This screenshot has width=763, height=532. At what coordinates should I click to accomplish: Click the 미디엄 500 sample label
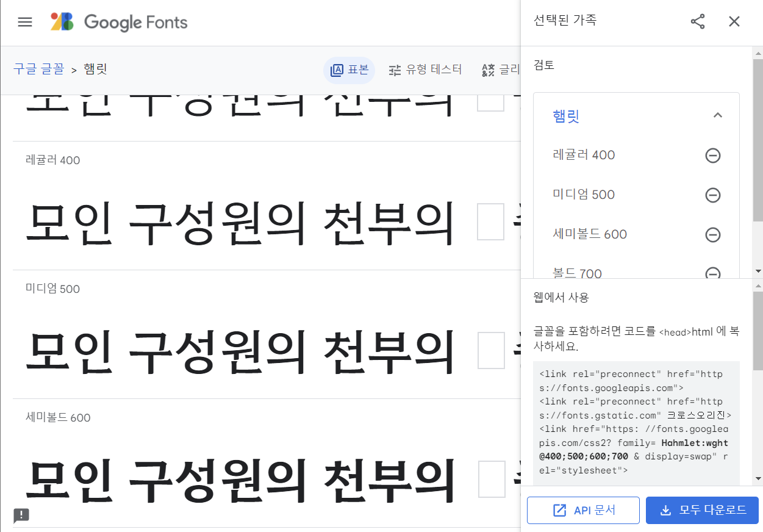coord(52,289)
